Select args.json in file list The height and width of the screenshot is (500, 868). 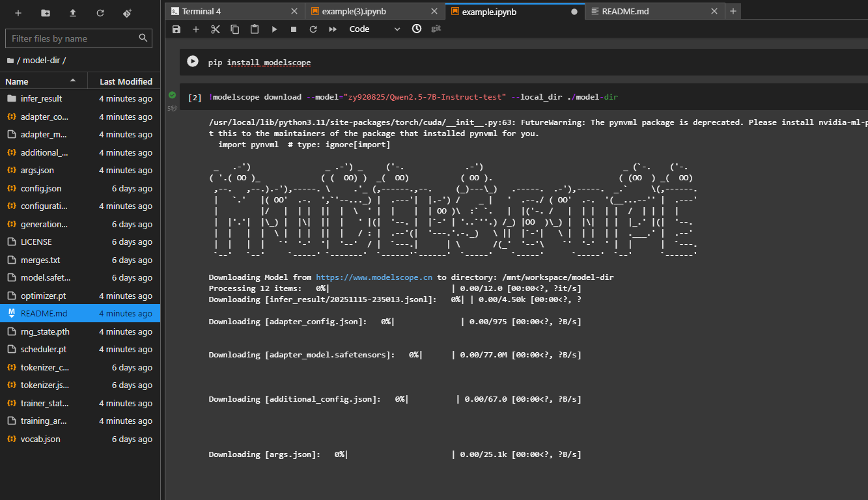pos(80,171)
